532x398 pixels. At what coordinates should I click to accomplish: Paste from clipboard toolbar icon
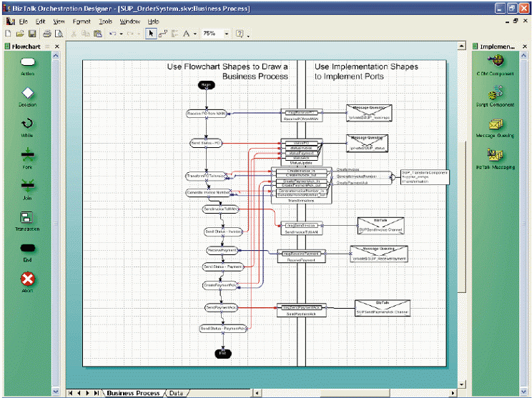click(98, 34)
